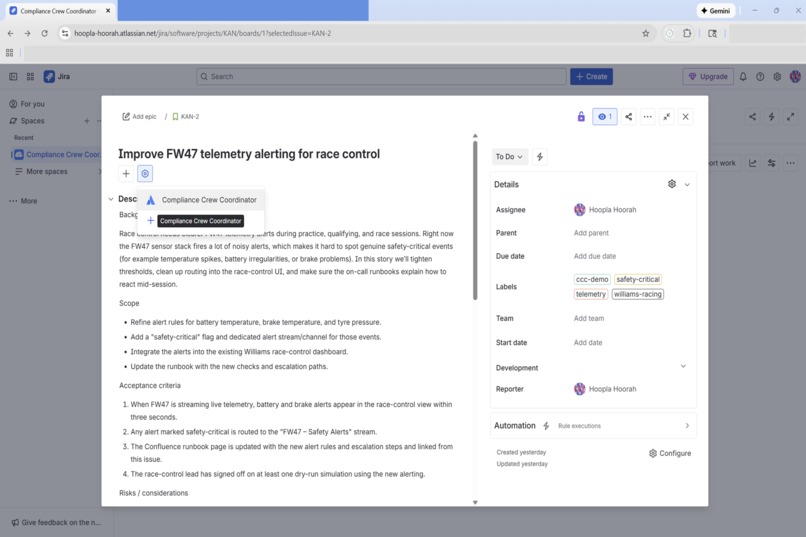Focus the Jira Search field
The height and width of the screenshot is (537, 806).
click(x=381, y=77)
